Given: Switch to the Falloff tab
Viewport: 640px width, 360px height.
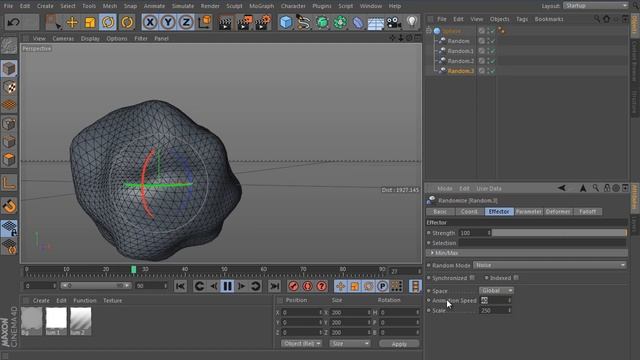Looking at the screenshot, I should [587, 211].
